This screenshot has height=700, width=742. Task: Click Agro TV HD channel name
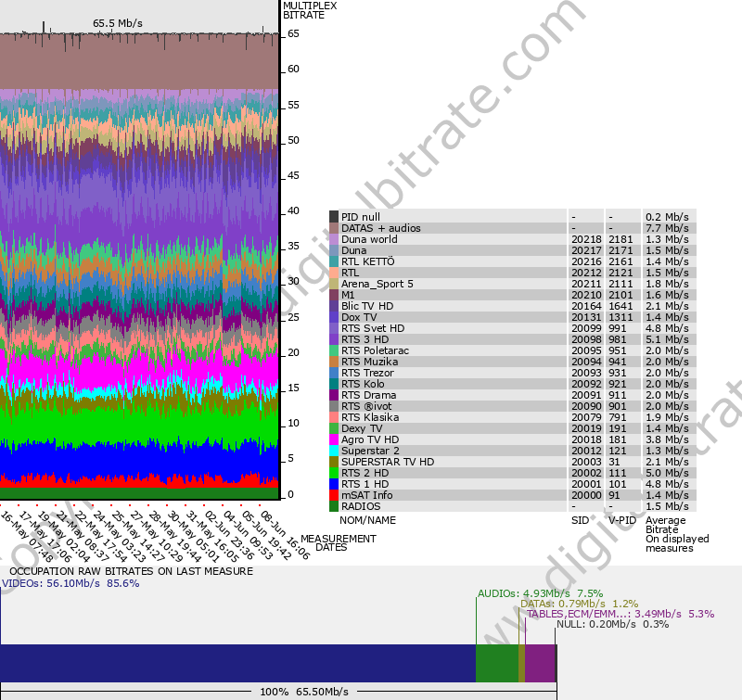tap(370, 439)
